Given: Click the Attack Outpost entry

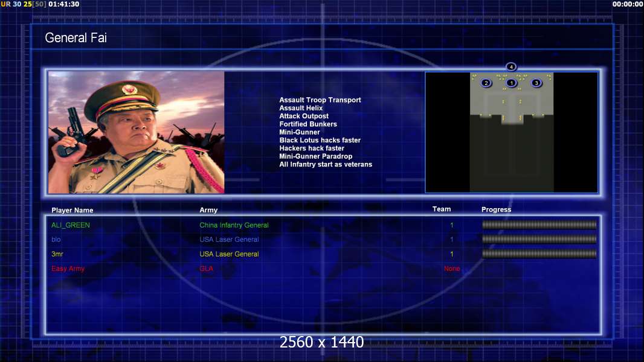Looking at the screenshot, I should coord(303,116).
